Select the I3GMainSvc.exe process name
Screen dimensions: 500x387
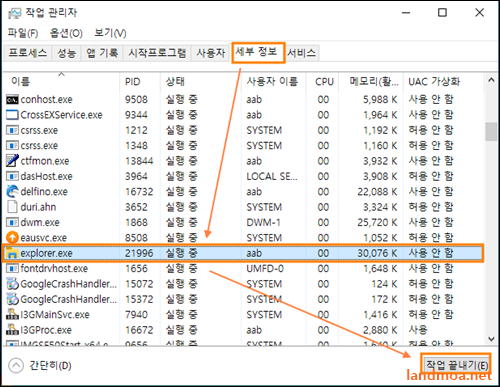55,314
